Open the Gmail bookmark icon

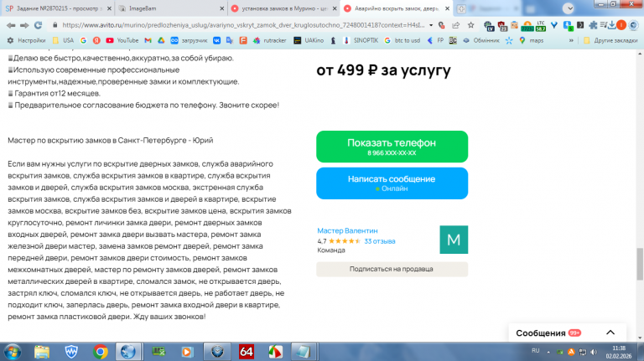click(148, 40)
